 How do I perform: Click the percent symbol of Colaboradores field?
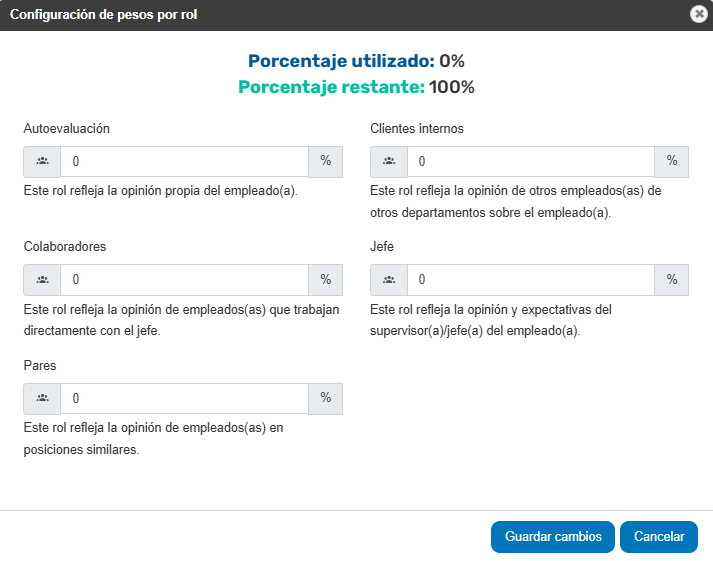pos(326,279)
